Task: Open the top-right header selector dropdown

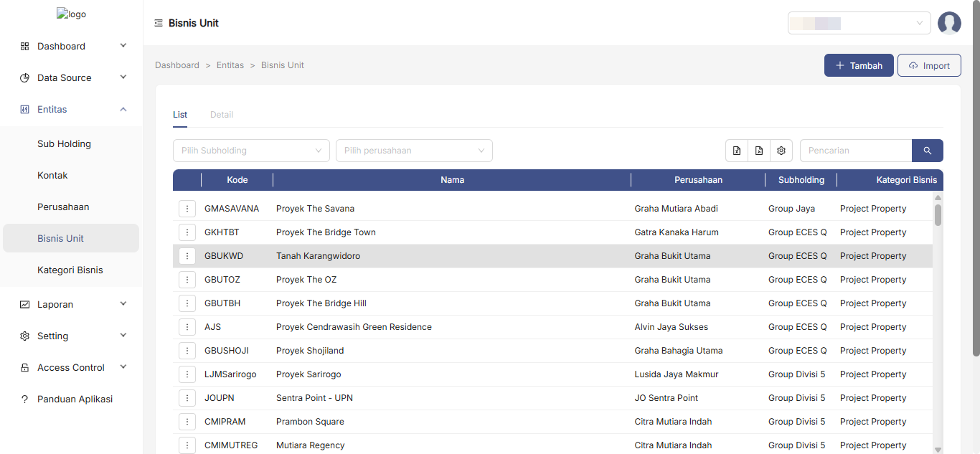Action: (859, 23)
